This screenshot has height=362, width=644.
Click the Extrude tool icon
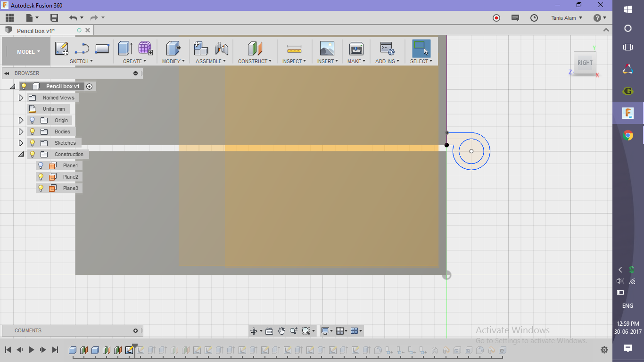[125, 49]
